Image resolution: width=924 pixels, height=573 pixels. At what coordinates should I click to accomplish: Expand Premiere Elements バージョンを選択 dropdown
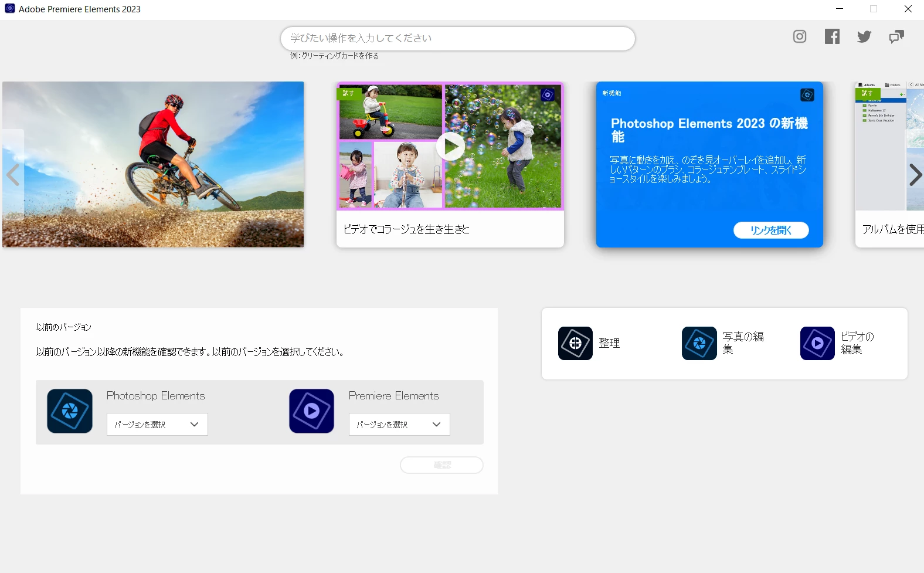coord(399,425)
